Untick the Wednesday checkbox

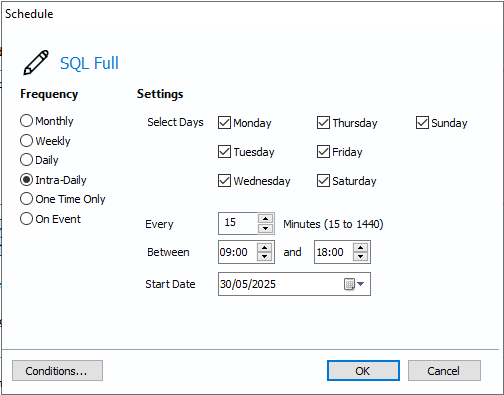tap(224, 181)
